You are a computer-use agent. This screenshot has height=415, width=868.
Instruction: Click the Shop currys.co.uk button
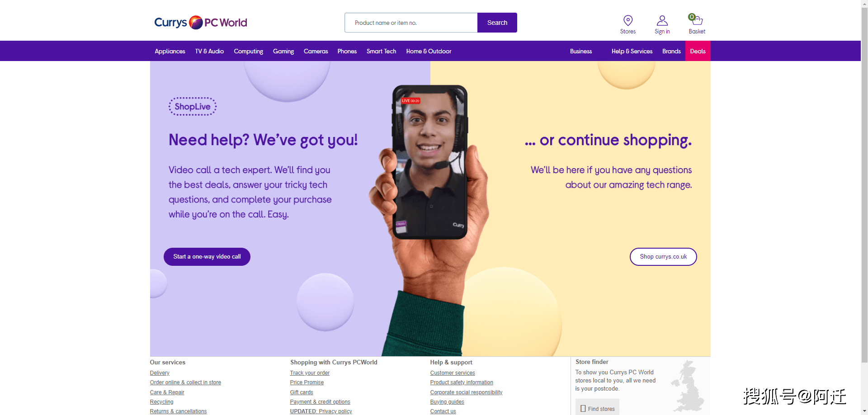click(663, 257)
